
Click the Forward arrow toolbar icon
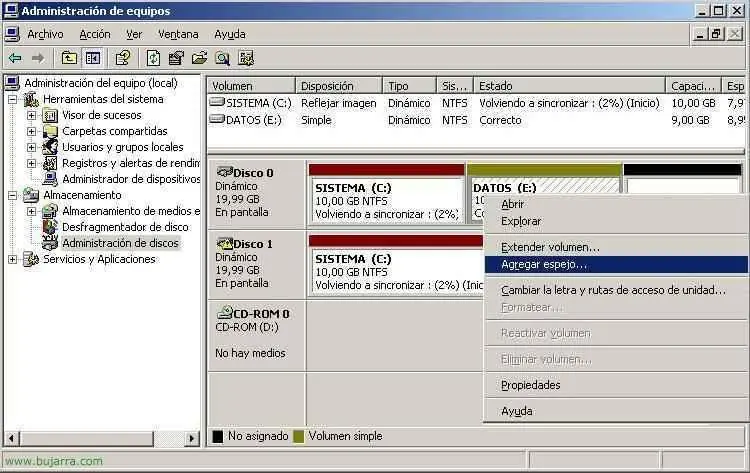click(x=38, y=58)
